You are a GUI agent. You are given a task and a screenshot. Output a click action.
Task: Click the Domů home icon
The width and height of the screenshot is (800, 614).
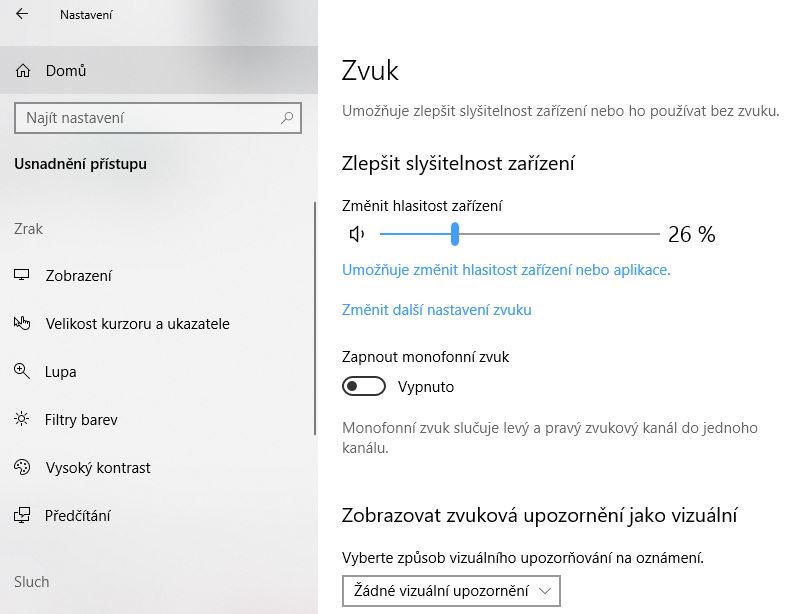pos(23,70)
